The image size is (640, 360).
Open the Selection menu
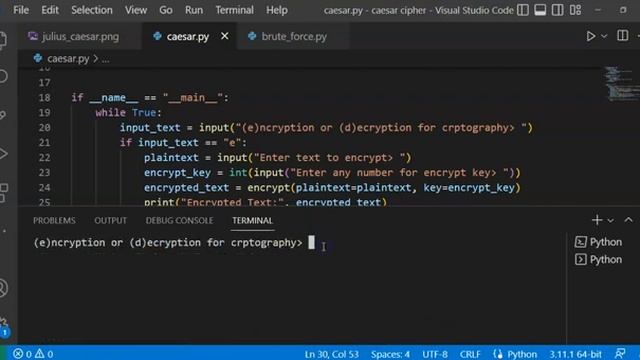(x=92, y=10)
